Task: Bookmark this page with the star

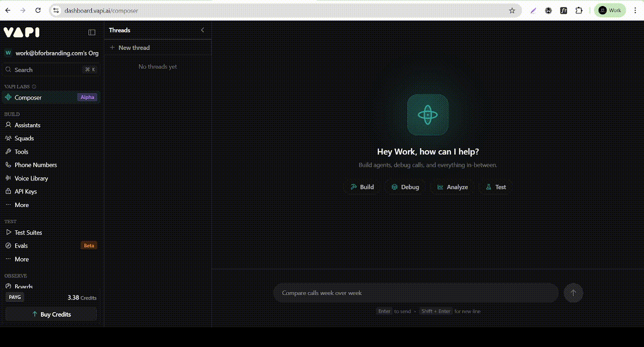Action: pos(512,10)
